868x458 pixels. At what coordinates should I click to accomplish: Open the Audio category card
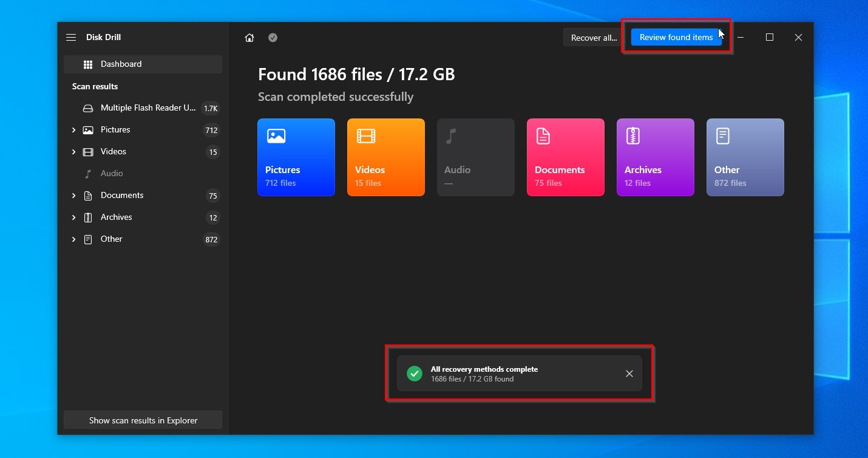(476, 157)
